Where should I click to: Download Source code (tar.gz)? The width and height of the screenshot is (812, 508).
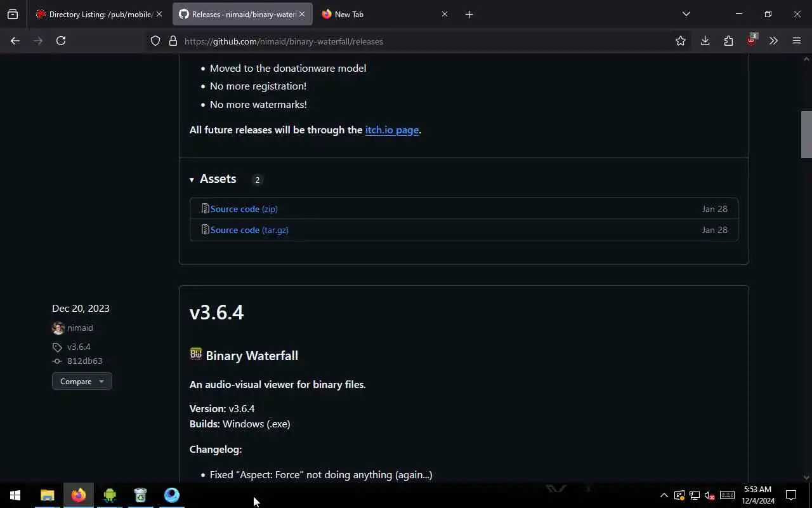pyautogui.click(x=249, y=230)
